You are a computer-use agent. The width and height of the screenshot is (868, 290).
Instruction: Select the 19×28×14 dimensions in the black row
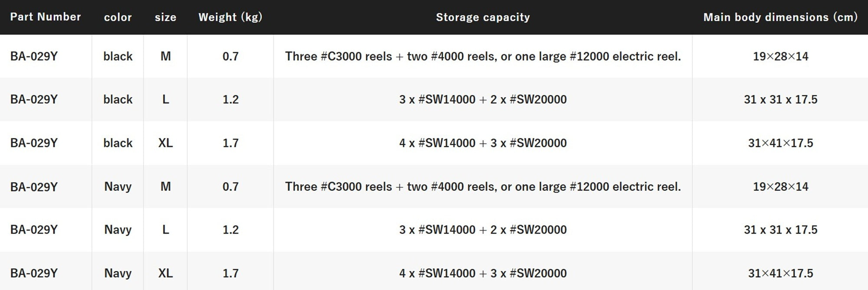(780, 56)
